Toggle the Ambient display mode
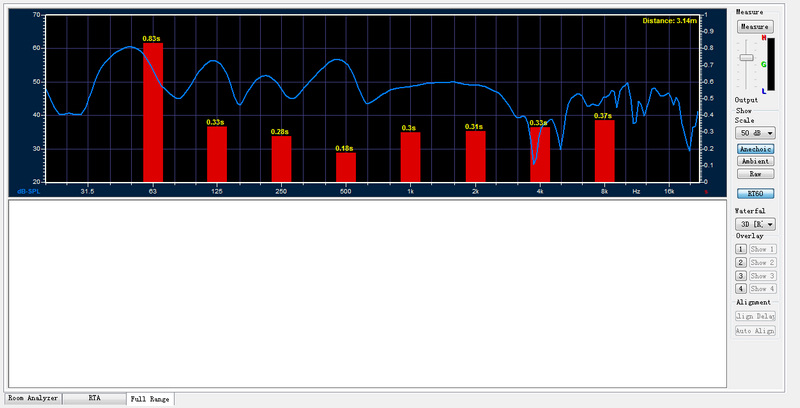Screen dimensions: 800x408 tap(755, 161)
